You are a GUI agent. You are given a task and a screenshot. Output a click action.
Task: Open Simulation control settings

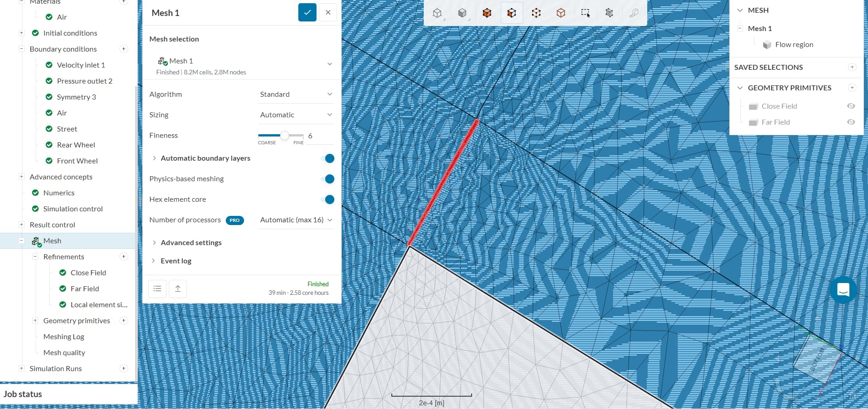pyautogui.click(x=73, y=209)
